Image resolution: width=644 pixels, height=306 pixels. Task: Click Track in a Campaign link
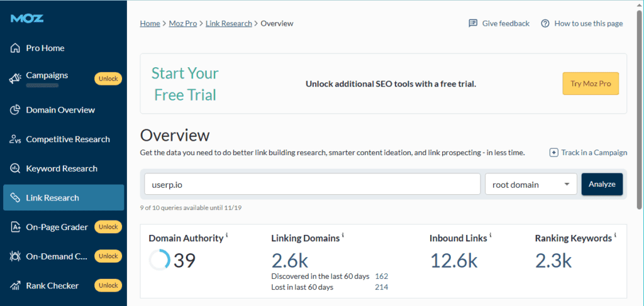(x=589, y=153)
